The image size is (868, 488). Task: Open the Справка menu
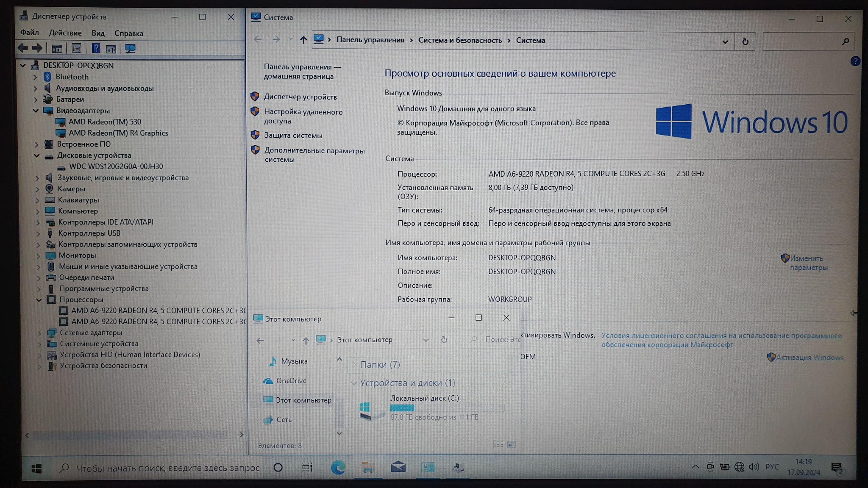pos(128,33)
